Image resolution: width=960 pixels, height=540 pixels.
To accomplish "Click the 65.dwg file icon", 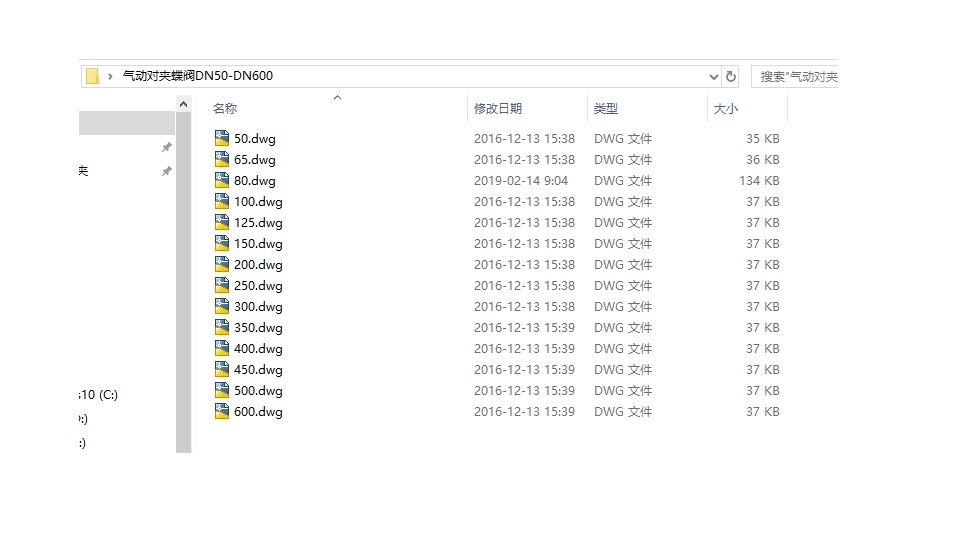I will tap(222, 159).
